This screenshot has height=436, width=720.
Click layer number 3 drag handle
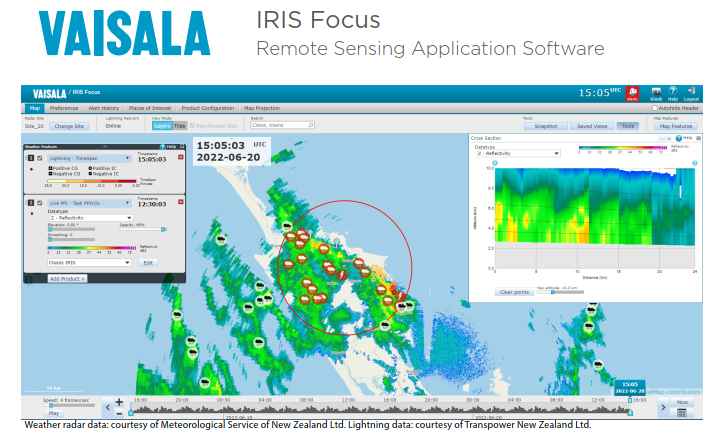point(31,158)
